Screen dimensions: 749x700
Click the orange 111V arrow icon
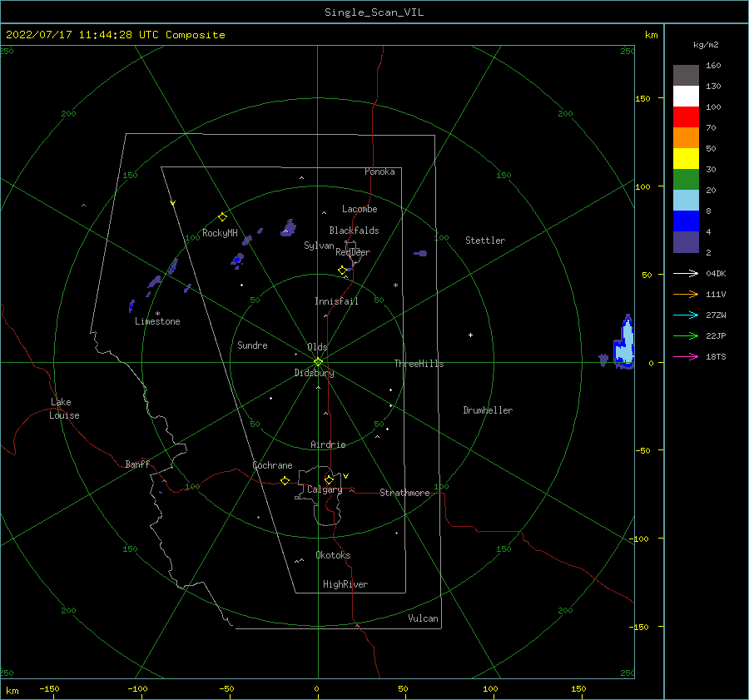[686, 295]
